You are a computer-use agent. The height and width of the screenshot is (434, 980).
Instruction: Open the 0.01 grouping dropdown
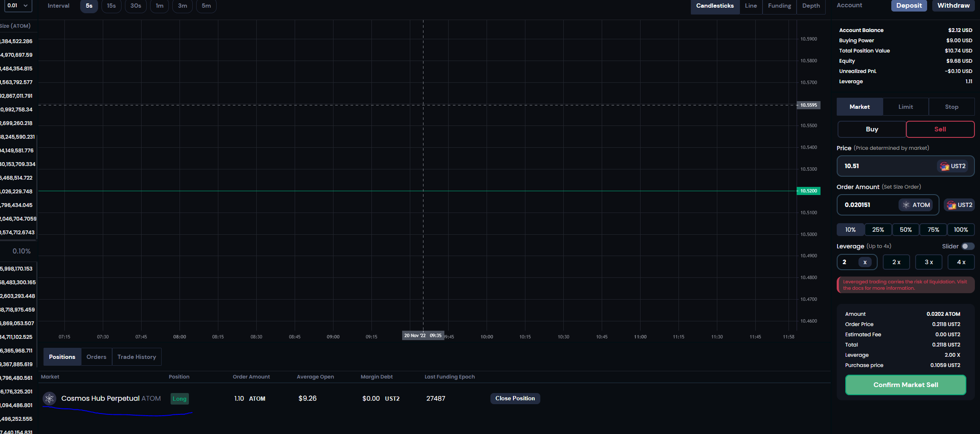point(18,6)
